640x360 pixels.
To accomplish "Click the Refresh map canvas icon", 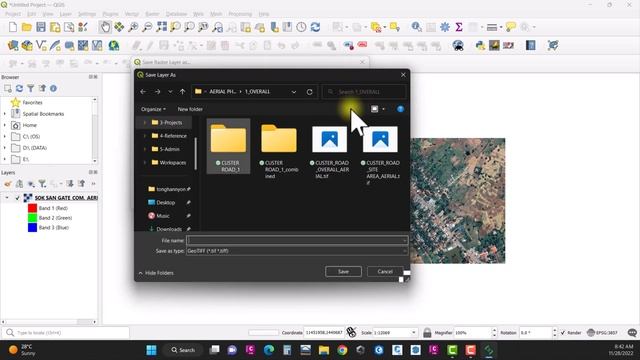I will [x=315, y=27].
